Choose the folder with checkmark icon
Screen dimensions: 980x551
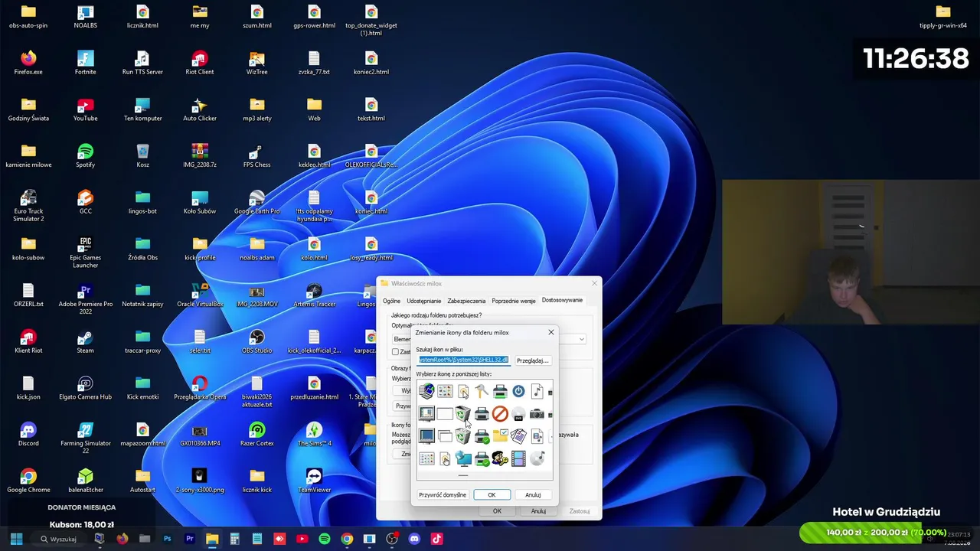[500, 436]
